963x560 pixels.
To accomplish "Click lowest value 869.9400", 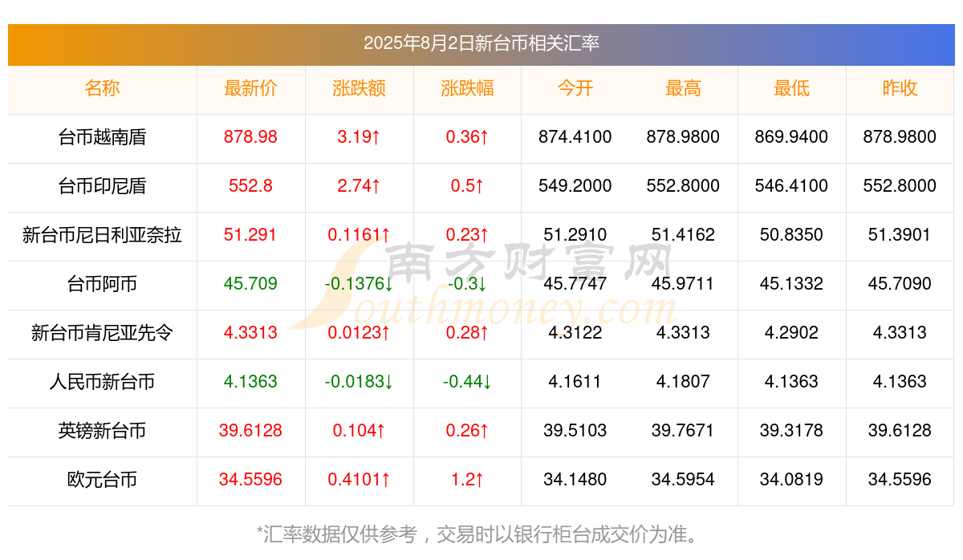I will [791, 137].
